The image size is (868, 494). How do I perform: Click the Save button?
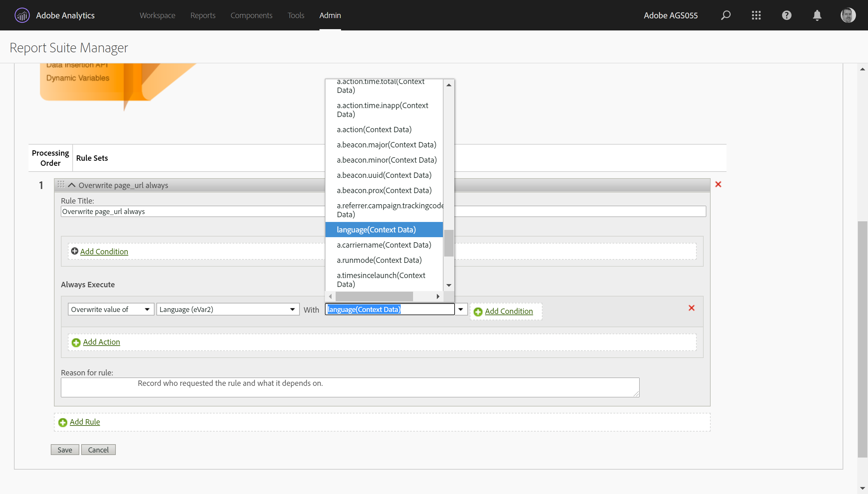[x=64, y=450]
